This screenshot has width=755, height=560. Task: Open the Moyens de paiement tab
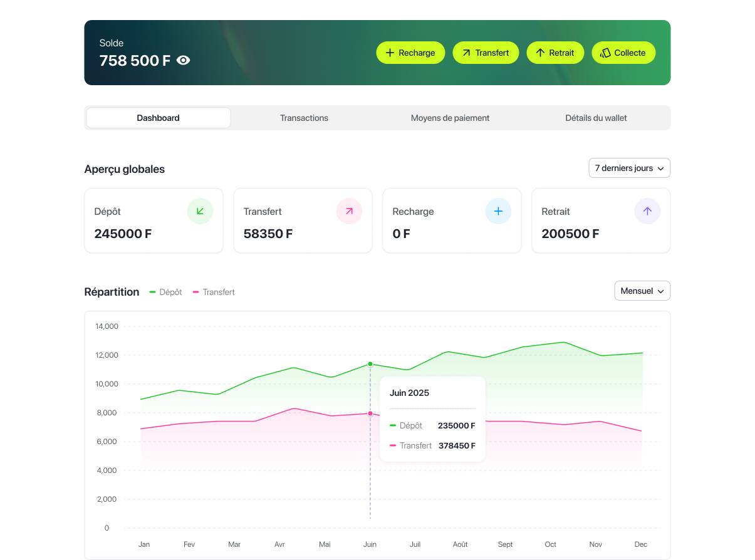pyautogui.click(x=450, y=118)
